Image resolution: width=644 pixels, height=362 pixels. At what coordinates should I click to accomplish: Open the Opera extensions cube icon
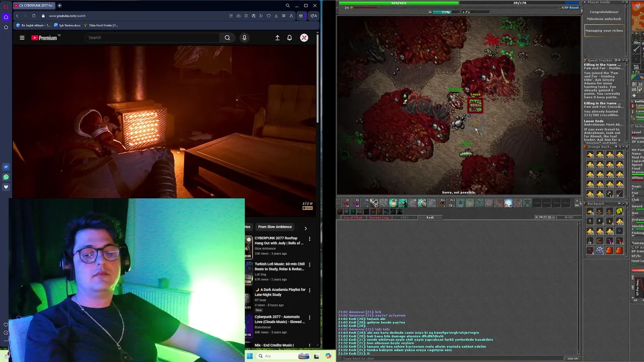click(301, 16)
